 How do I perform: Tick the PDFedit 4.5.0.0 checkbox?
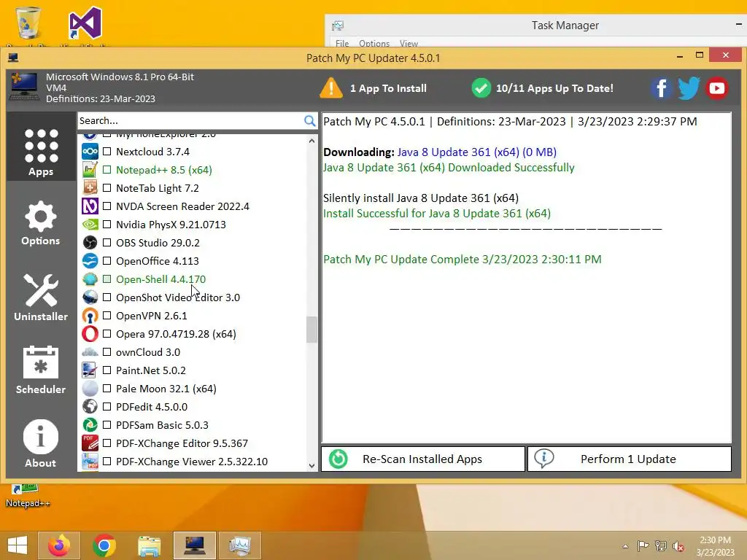tap(107, 407)
